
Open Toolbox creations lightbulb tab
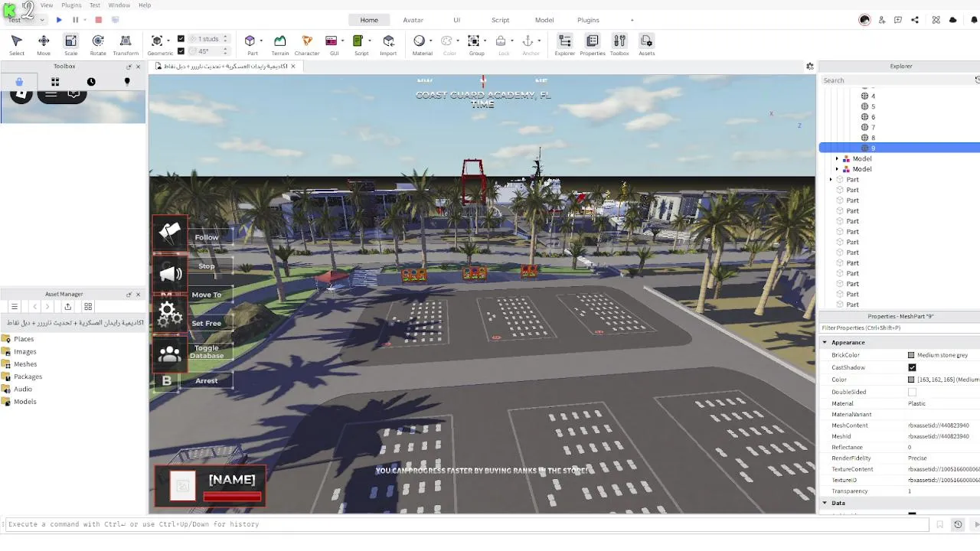127,81
